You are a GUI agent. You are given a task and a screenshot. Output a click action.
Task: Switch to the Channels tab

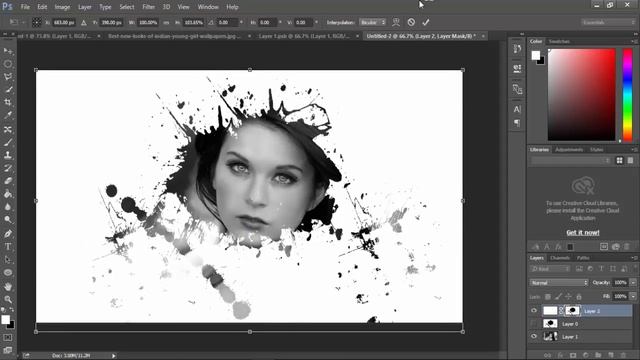click(560, 258)
